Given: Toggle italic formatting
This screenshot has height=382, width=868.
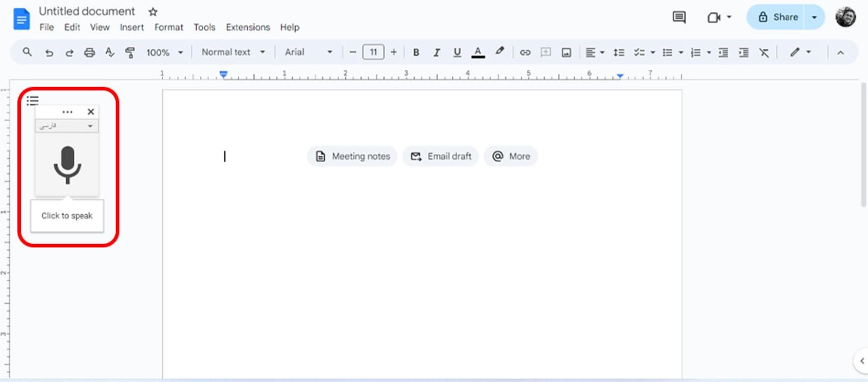Looking at the screenshot, I should (437, 52).
